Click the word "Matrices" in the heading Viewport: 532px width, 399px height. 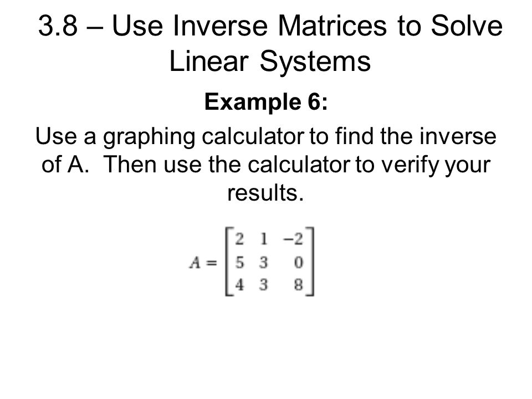[x=332, y=26]
